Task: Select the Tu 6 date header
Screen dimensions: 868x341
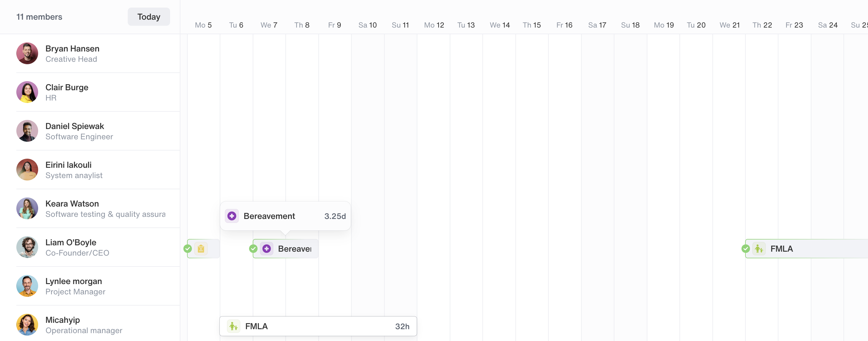Action: (x=236, y=25)
